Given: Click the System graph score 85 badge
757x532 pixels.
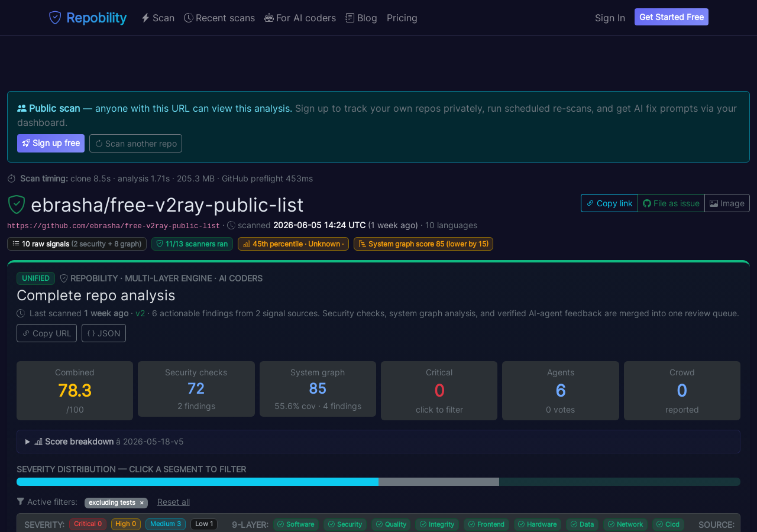Looking at the screenshot, I should [423, 244].
